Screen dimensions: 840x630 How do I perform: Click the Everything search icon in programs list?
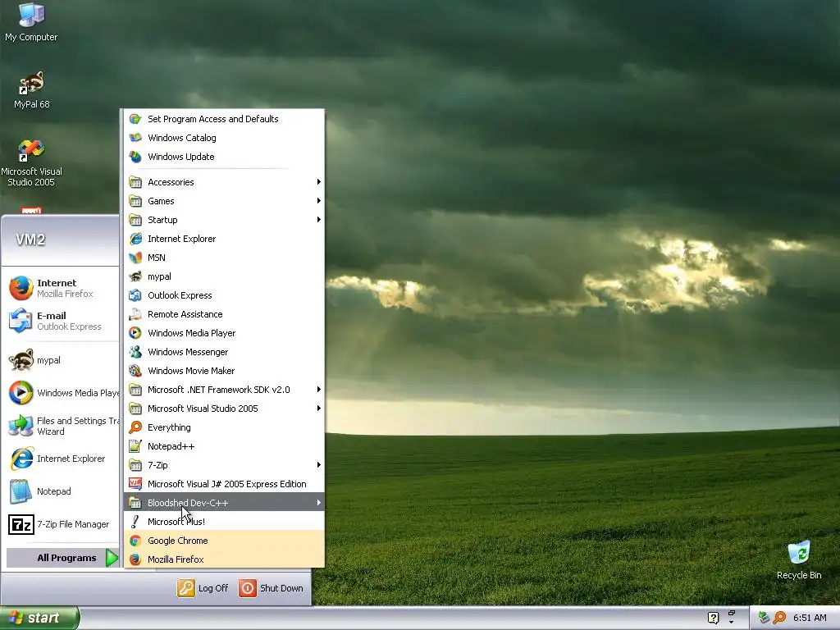click(x=135, y=427)
